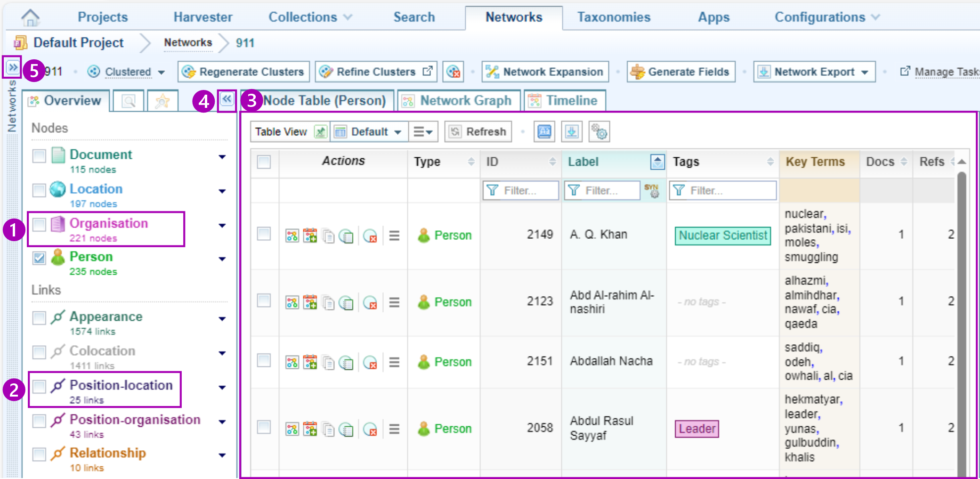
Task: Click the remove icon in A. Q. Khan row
Action: tap(371, 235)
